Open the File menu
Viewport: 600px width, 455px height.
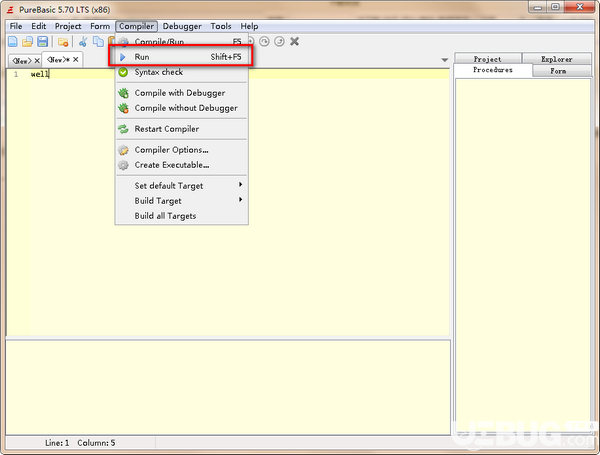16,26
